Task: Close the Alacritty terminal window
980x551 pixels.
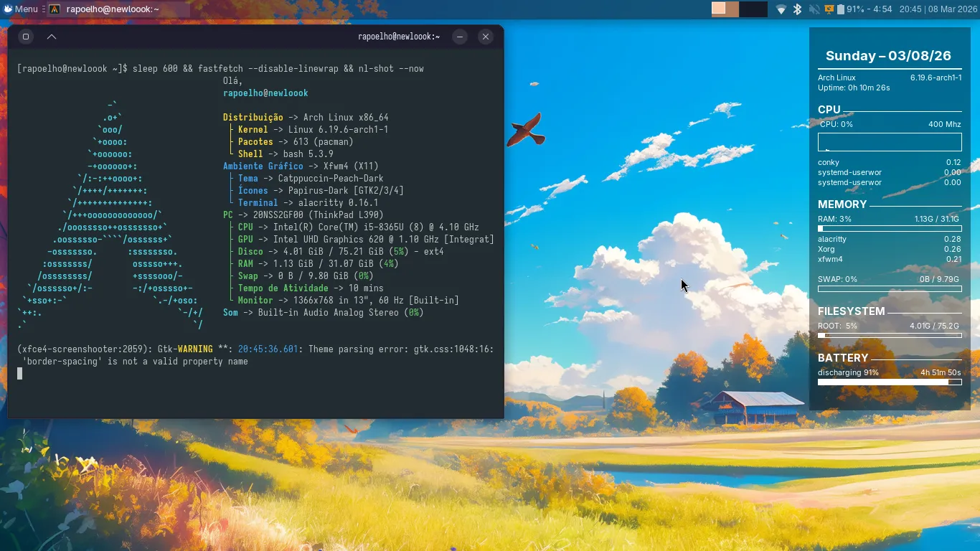Action: 486,37
